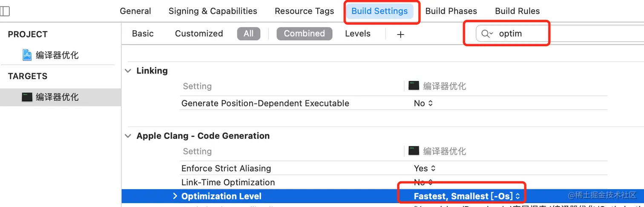The height and width of the screenshot is (207, 644).
Task: Click the plus icon to add build setting
Action: tap(400, 34)
